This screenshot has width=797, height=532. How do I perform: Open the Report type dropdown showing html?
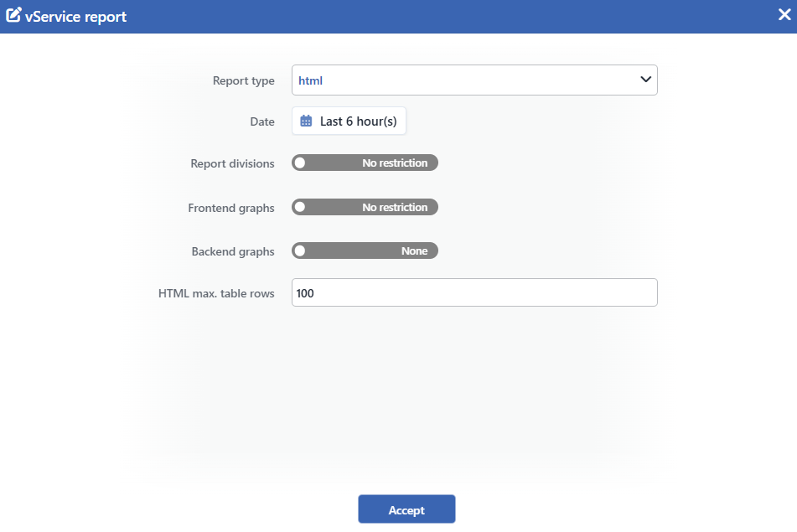click(x=474, y=80)
